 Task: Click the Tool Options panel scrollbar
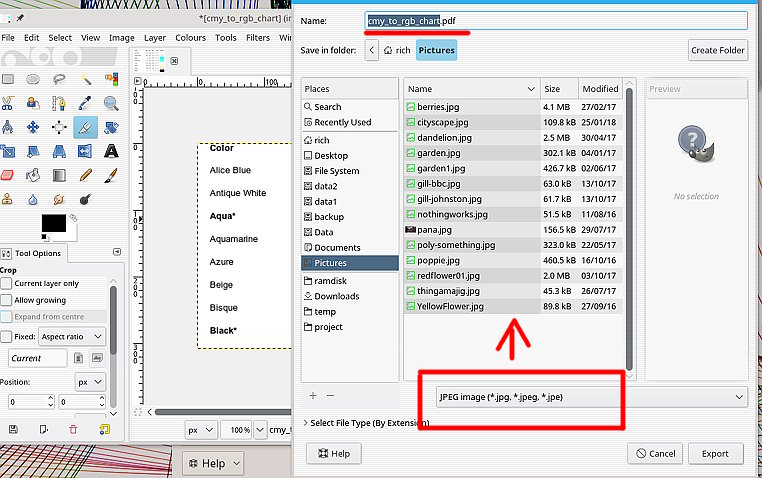coord(113,321)
